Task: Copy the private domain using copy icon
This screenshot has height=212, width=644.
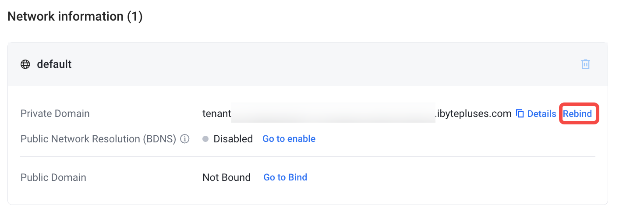Action: (520, 114)
